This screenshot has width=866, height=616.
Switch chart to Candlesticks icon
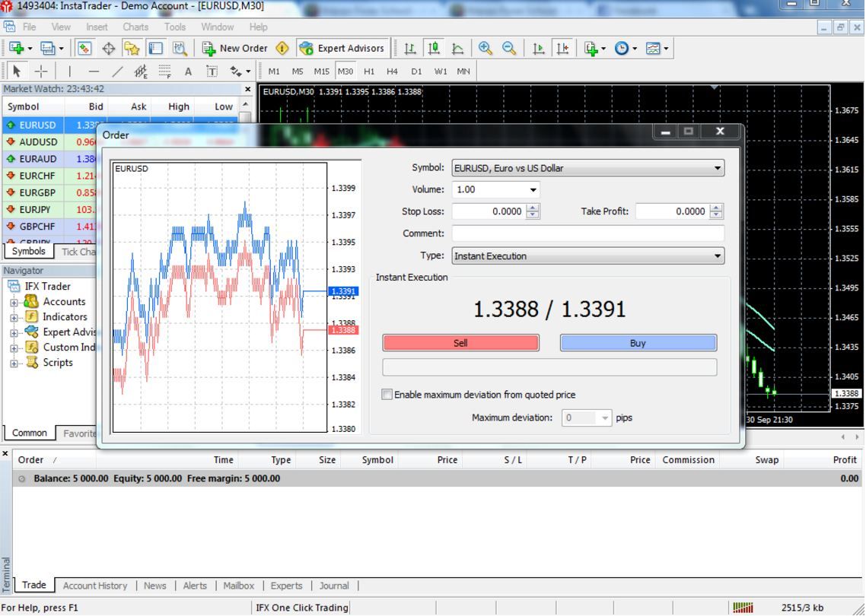pos(434,49)
